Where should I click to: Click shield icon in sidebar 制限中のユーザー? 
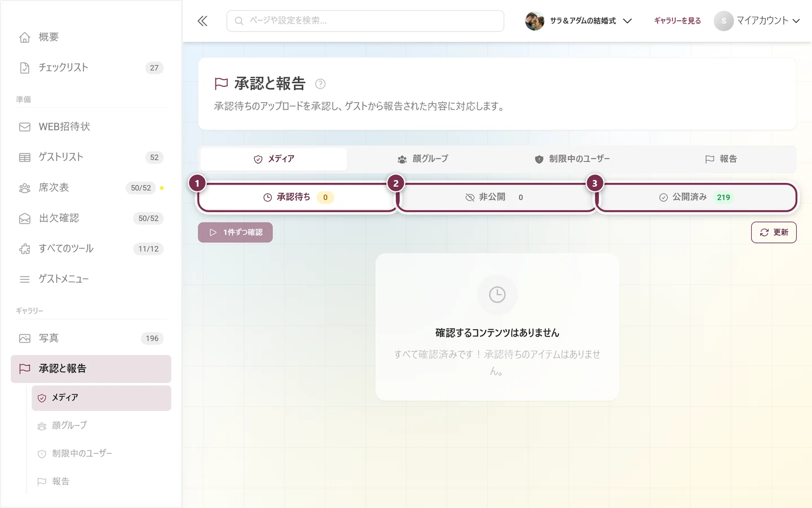(42, 454)
